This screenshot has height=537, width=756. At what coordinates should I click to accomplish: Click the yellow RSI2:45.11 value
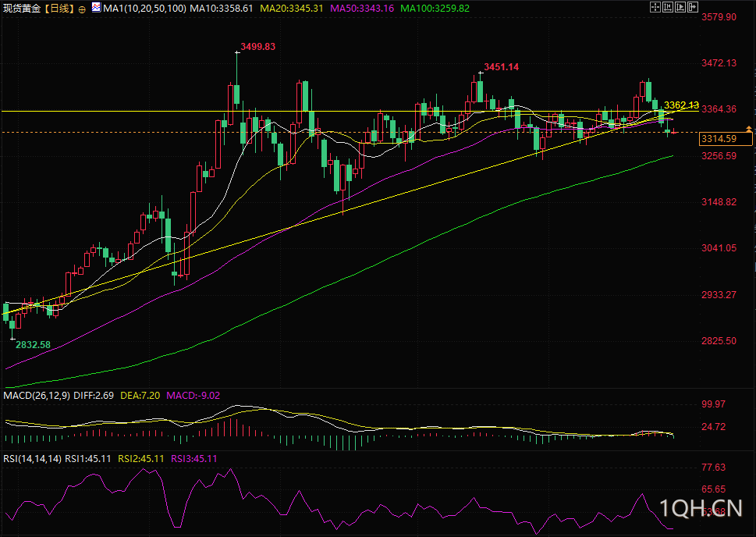click(x=141, y=459)
